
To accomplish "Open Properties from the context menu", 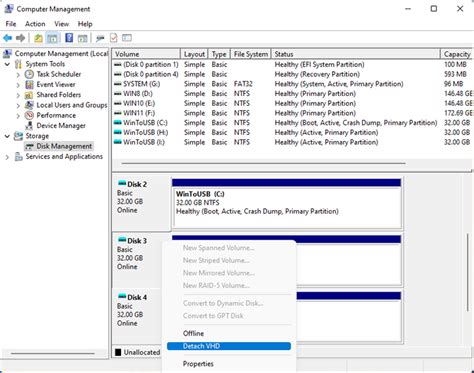I will 198,364.
